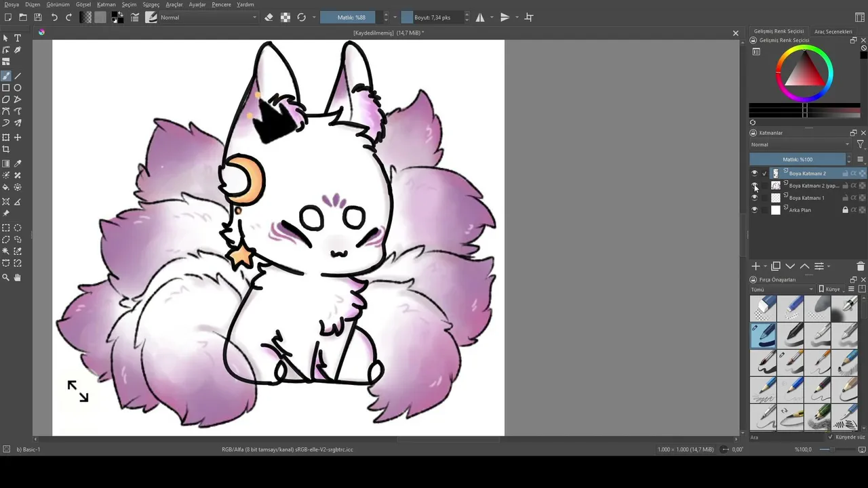The width and height of the screenshot is (868, 488).
Task: Toggle horizontal mirror tool
Action: click(x=480, y=17)
